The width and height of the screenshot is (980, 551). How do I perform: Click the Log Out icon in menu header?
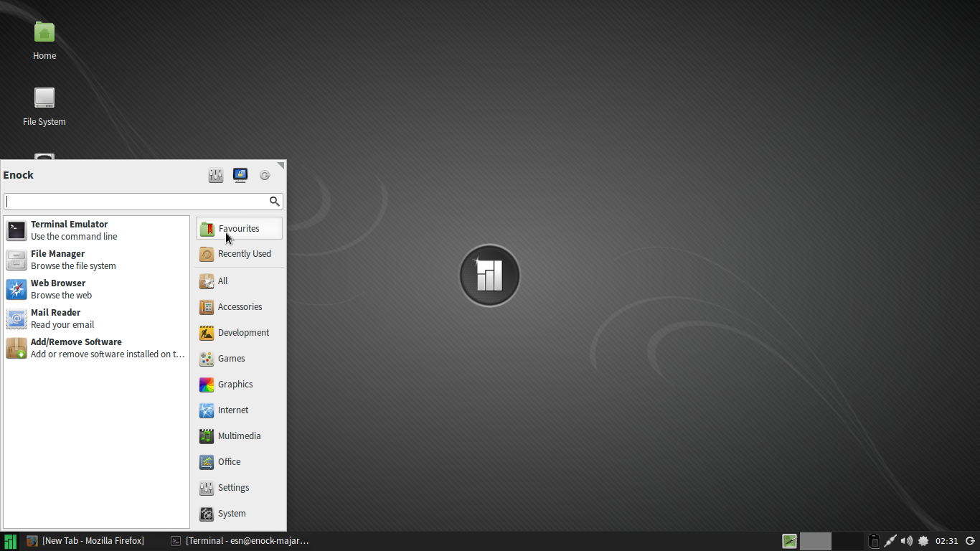[265, 175]
